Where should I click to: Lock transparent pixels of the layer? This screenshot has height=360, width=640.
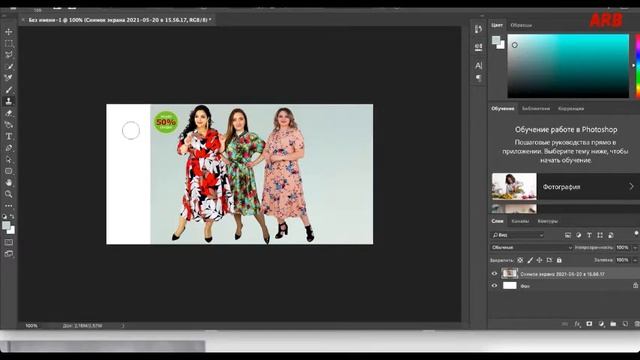pos(520,260)
